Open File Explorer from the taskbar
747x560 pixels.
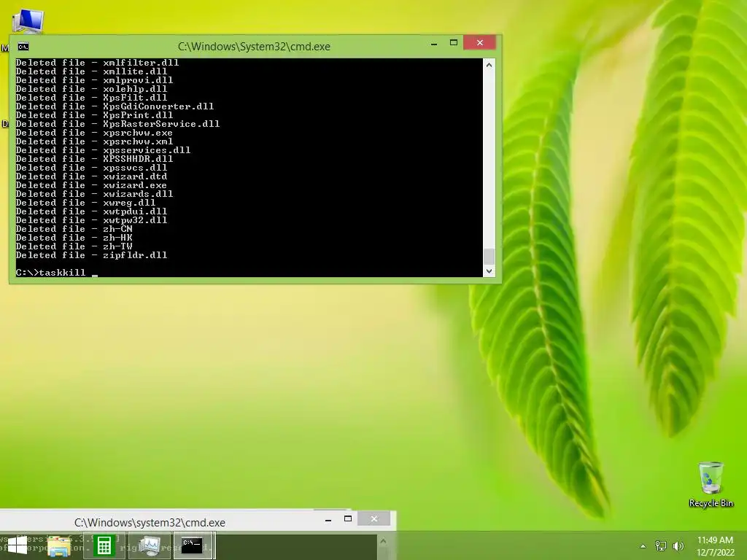[x=59, y=545]
